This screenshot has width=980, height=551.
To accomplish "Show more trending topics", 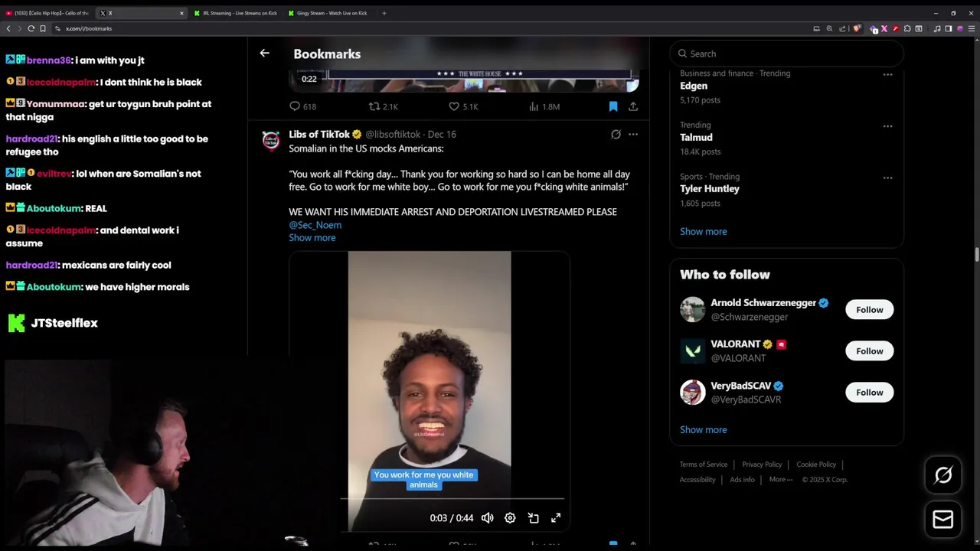I will click(x=703, y=231).
